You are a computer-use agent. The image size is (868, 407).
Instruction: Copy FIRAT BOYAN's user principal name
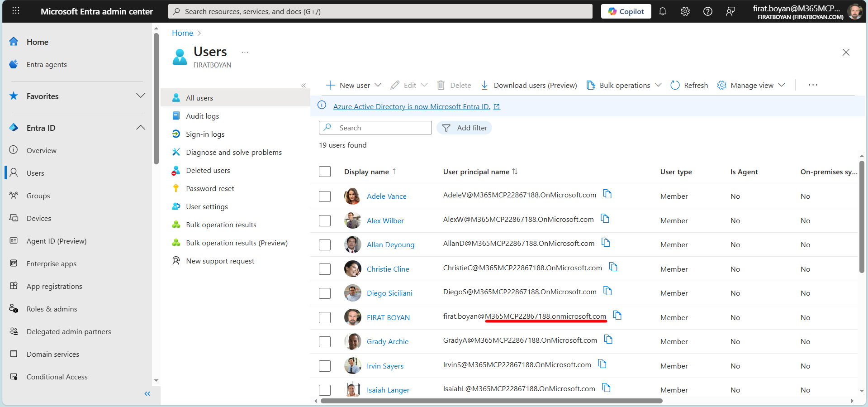pyautogui.click(x=617, y=316)
